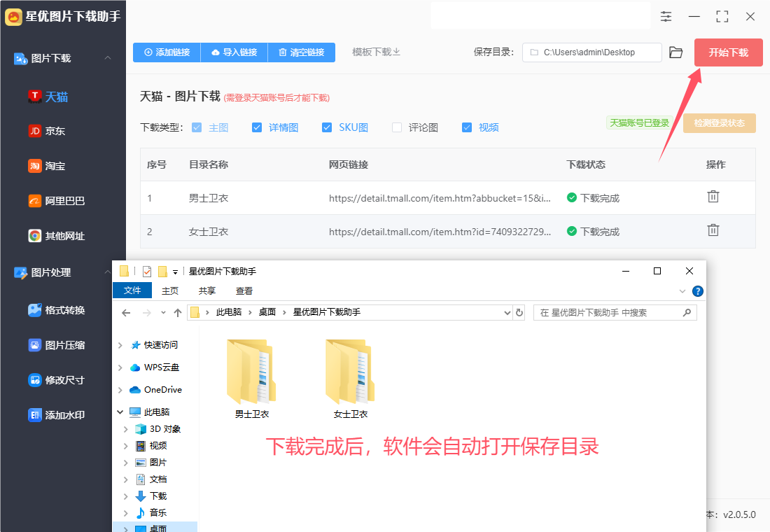The width and height of the screenshot is (770, 532).
Task: Click the 星优图片下载助手 app logo
Action: tap(14, 17)
